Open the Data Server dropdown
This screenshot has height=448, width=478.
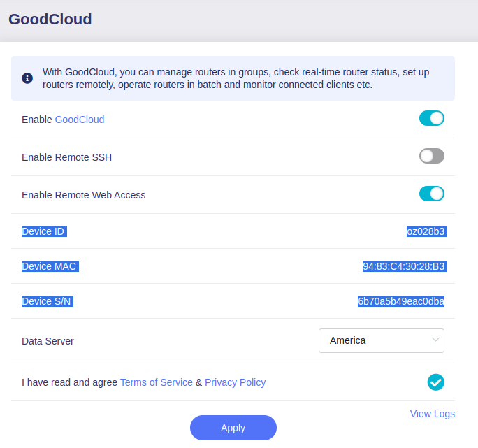click(x=381, y=341)
